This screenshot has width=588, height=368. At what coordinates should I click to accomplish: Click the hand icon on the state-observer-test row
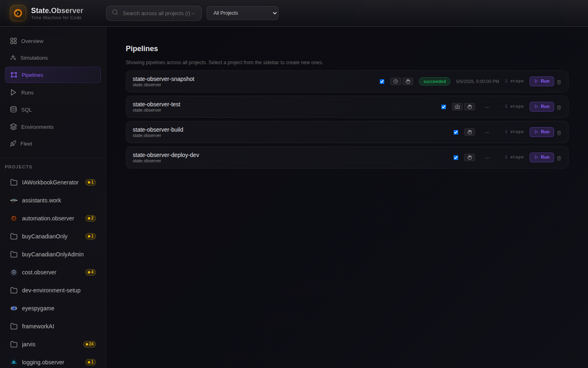[x=470, y=107]
